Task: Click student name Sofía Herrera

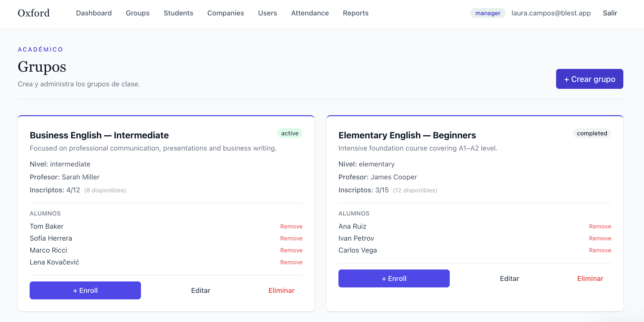Action: coord(51,238)
